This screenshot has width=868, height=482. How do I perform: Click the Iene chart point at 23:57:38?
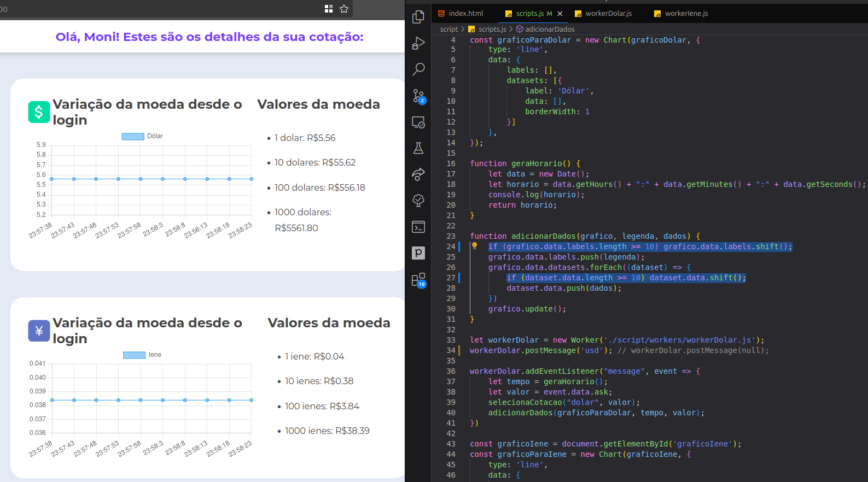click(52, 400)
